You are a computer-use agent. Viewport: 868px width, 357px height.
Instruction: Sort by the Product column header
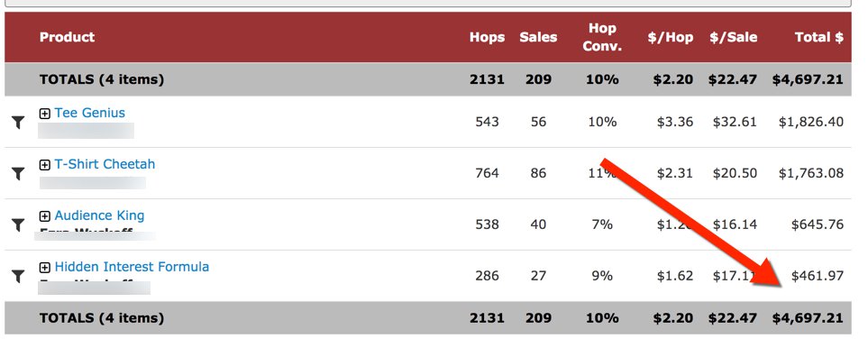[67, 37]
